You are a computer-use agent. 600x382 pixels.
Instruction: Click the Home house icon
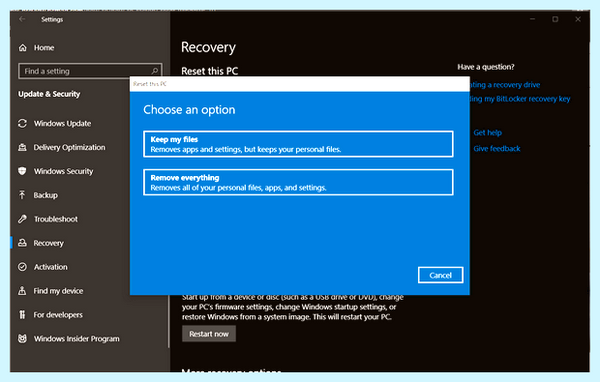[23, 48]
